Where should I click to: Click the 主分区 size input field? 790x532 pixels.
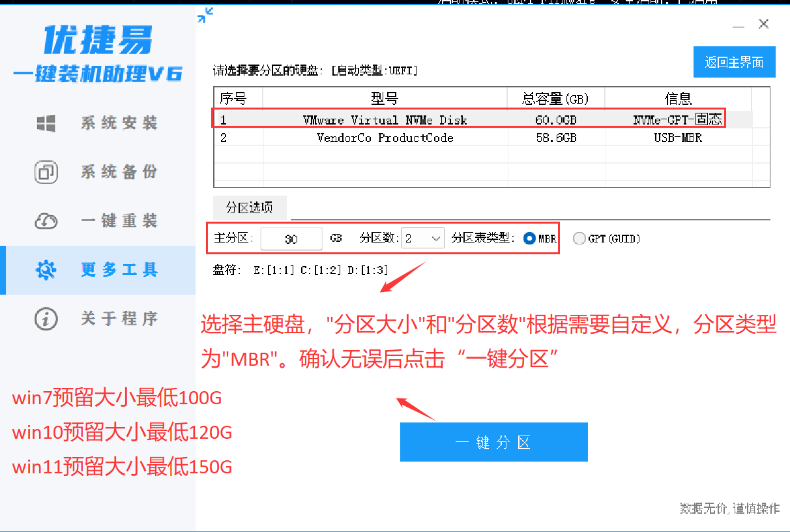291,239
